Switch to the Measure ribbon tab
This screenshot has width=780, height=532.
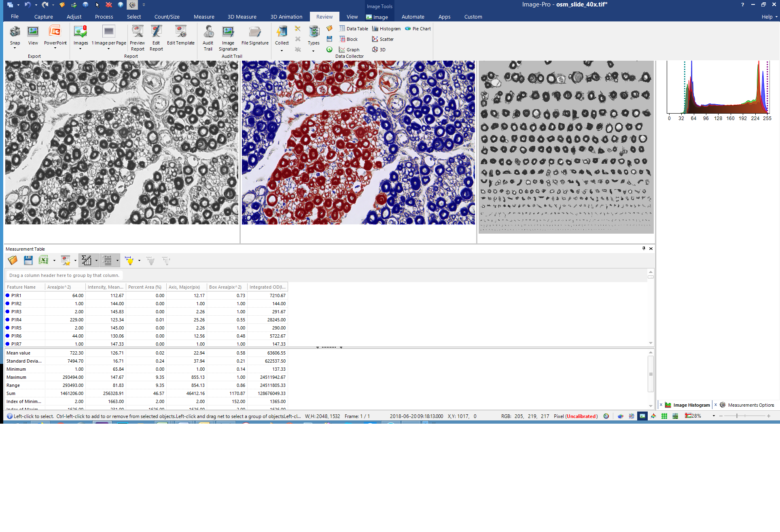(x=204, y=17)
